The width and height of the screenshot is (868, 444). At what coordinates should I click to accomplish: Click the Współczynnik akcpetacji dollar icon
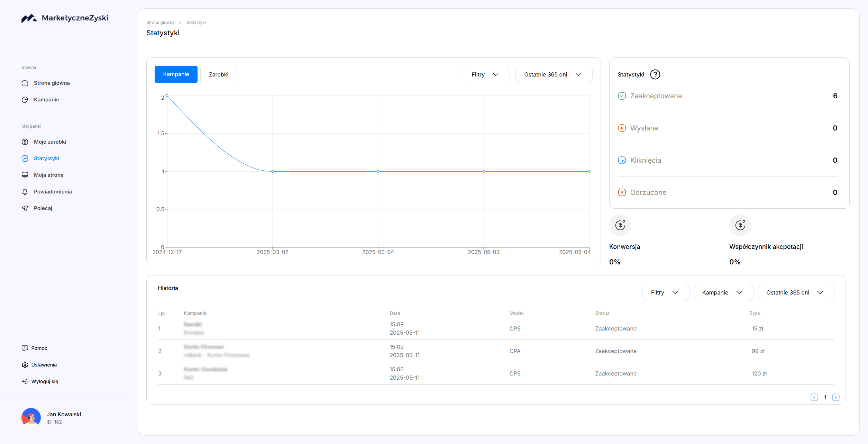740,225
